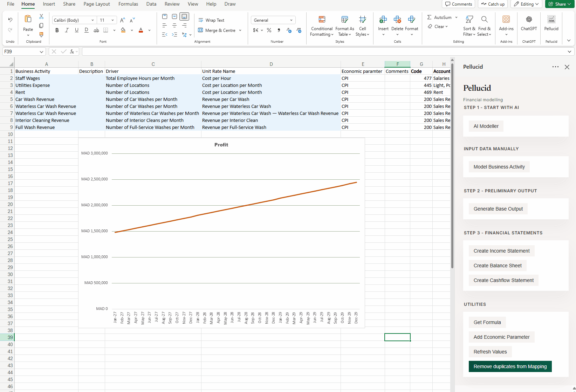The width and height of the screenshot is (576, 392).
Task: Click the Delete cells icon
Action: [397, 19]
